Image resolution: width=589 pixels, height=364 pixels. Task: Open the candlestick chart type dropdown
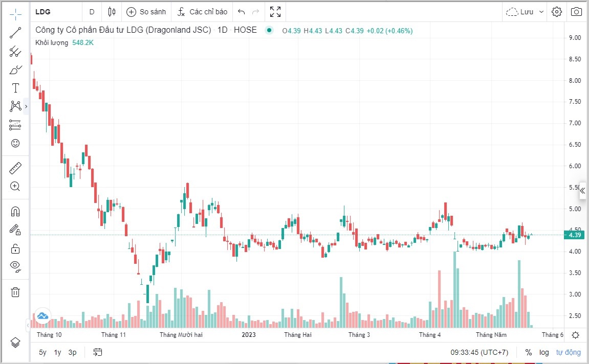112,12
